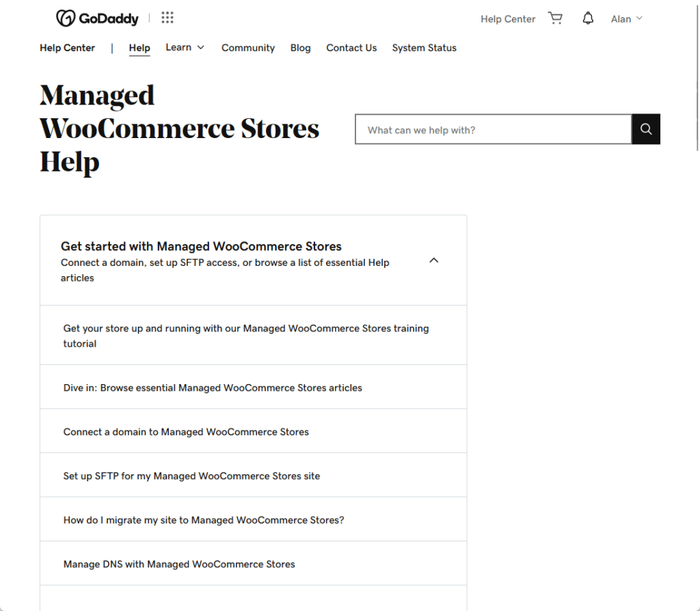
Task: Click the search magnifier button
Action: pyautogui.click(x=646, y=129)
